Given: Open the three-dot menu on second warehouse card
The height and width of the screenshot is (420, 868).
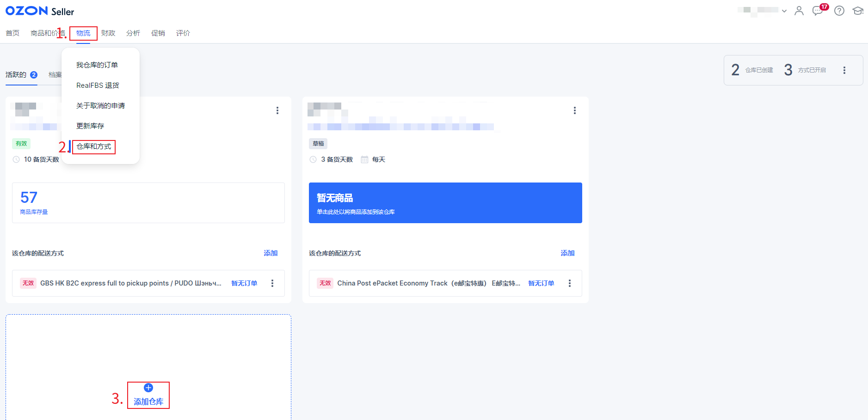Looking at the screenshot, I should [x=575, y=110].
